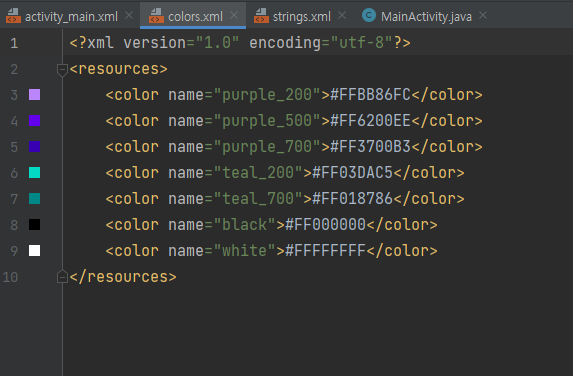Image resolution: width=573 pixels, height=376 pixels.
Task: Click the closing </resources> tag text
Action: pos(123,277)
